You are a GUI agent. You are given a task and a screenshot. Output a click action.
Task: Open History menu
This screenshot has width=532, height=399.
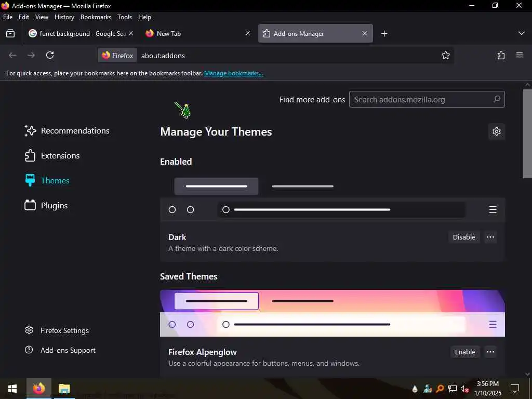[x=64, y=17]
